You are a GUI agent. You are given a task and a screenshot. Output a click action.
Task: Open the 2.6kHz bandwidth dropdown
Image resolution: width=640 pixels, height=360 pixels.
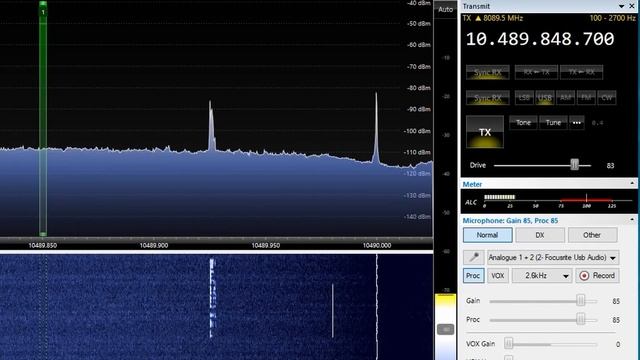(541, 276)
